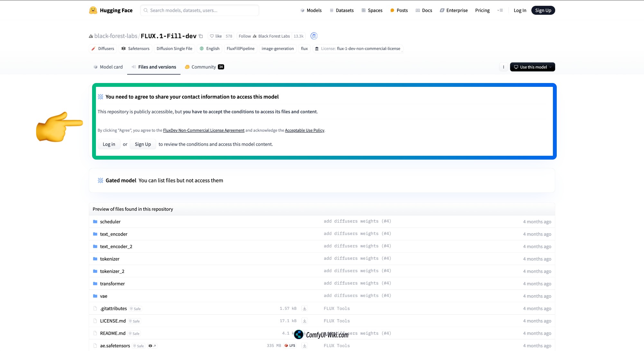Open the Pricing page
This screenshot has height=351, width=644.
(x=482, y=10)
